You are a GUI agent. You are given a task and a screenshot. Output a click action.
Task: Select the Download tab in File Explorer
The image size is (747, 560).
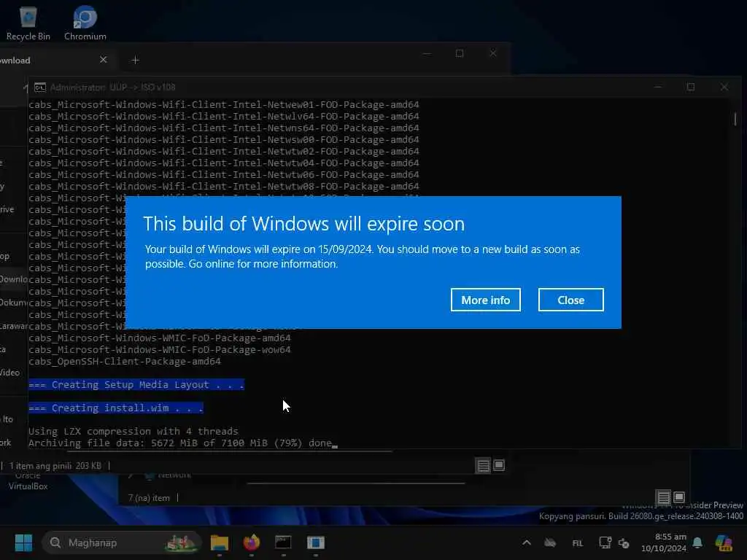(x=47, y=60)
